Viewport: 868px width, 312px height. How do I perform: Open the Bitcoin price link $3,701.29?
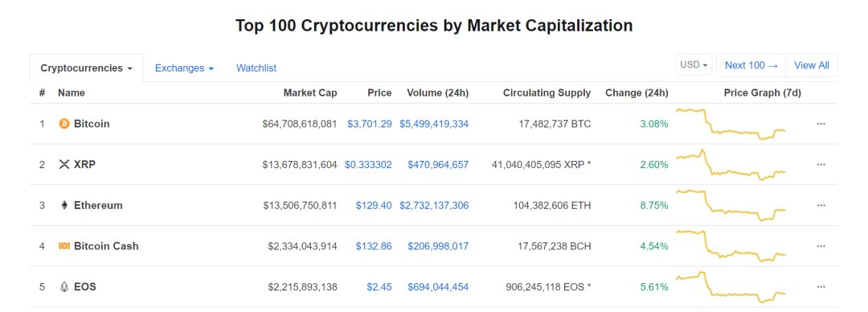pyautogui.click(x=369, y=124)
